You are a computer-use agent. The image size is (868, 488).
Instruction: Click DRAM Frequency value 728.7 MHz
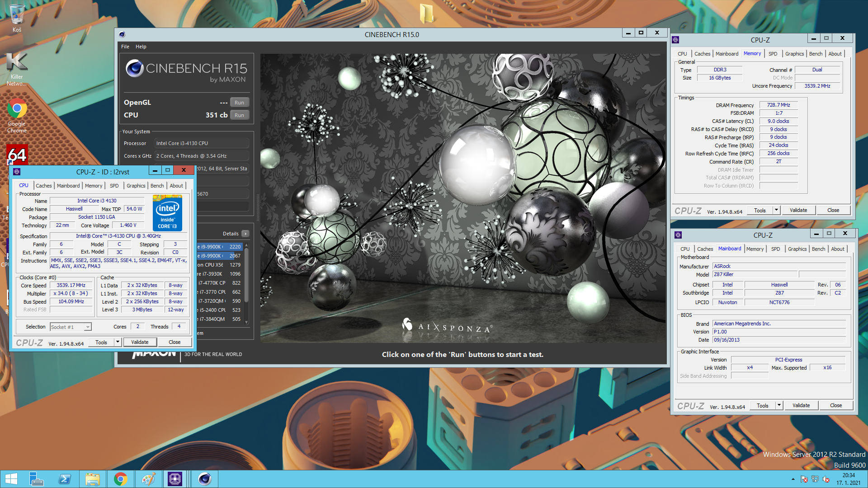coord(778,105)
